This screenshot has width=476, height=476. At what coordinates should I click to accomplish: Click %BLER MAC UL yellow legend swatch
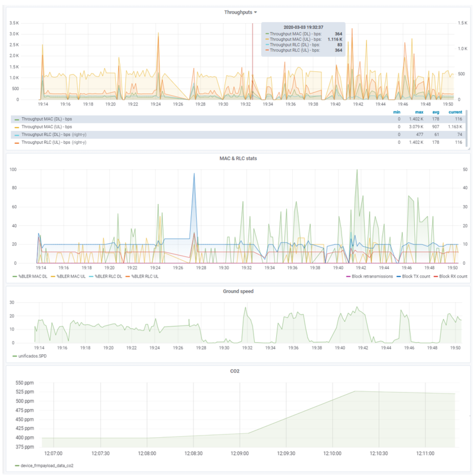tap(53, 277)
